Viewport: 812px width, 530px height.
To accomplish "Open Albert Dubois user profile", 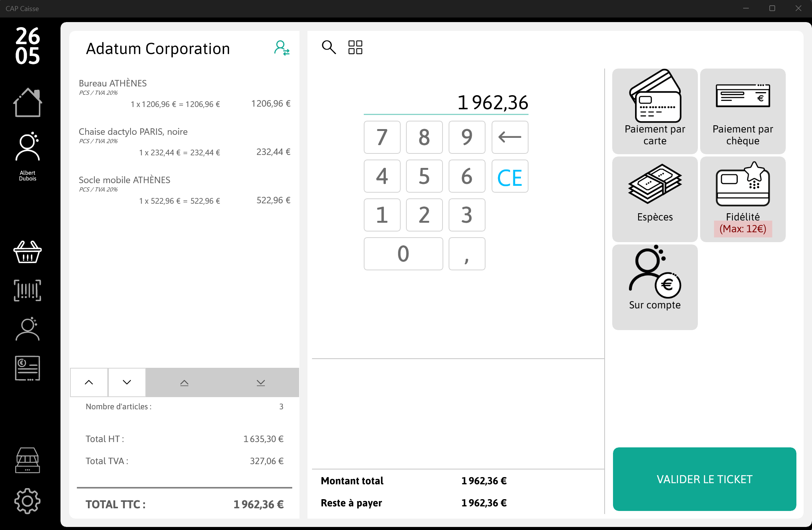I will coord(27,156).
